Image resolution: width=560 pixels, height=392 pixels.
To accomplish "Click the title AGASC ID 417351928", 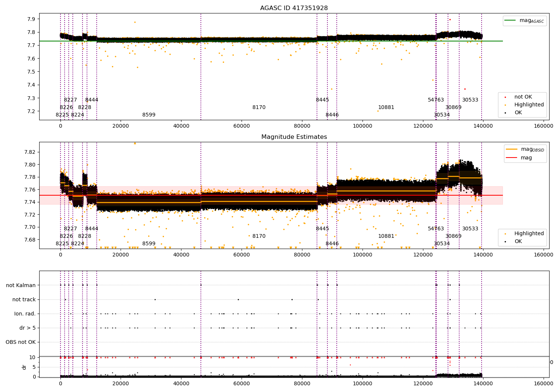I will pos(294,8).
